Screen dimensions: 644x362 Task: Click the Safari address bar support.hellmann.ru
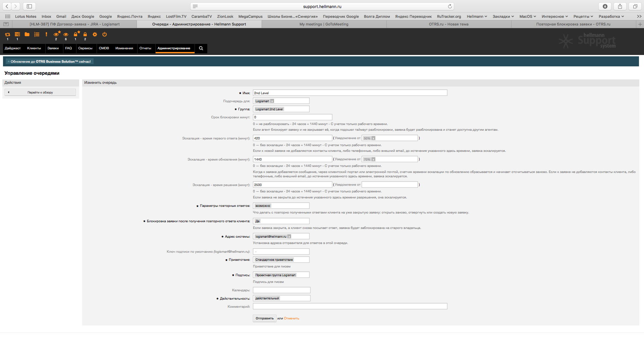[322, 6]
